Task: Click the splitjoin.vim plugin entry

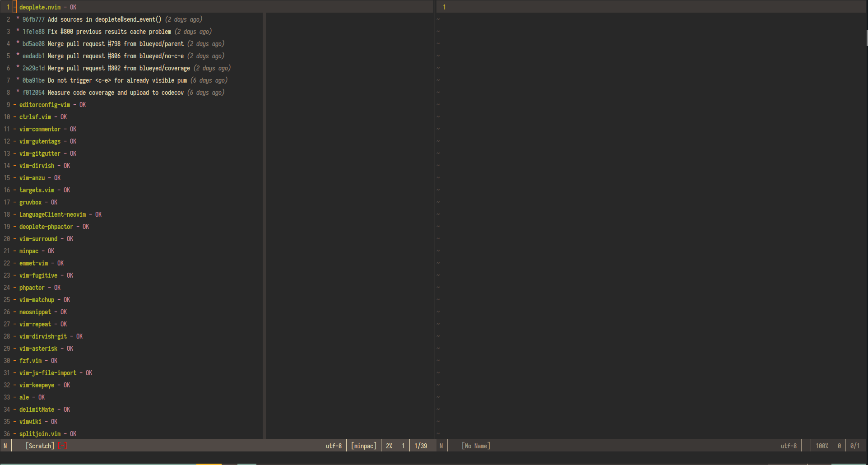Action: (45, 434)
